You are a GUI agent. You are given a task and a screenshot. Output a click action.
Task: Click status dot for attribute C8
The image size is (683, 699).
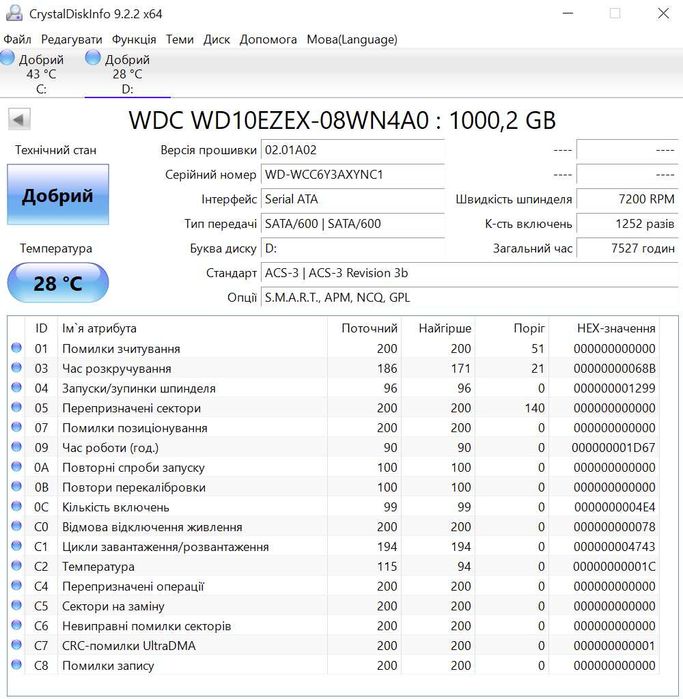pos(16,664)
